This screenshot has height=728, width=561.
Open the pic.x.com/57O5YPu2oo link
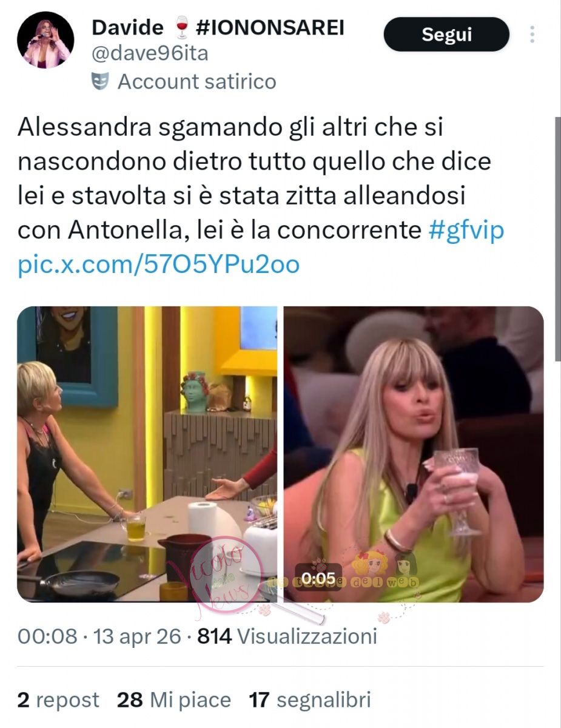pos(158,265)
